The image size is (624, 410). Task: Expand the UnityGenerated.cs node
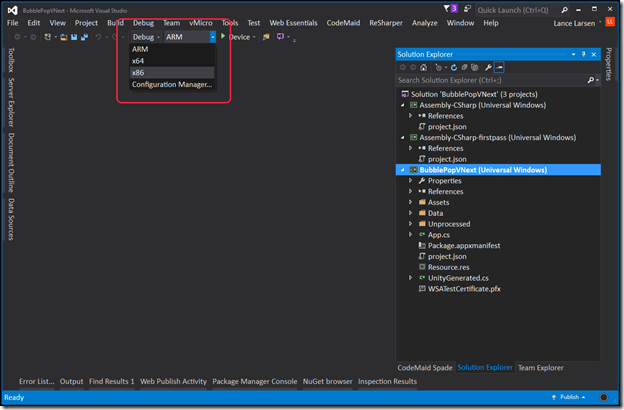410,278
